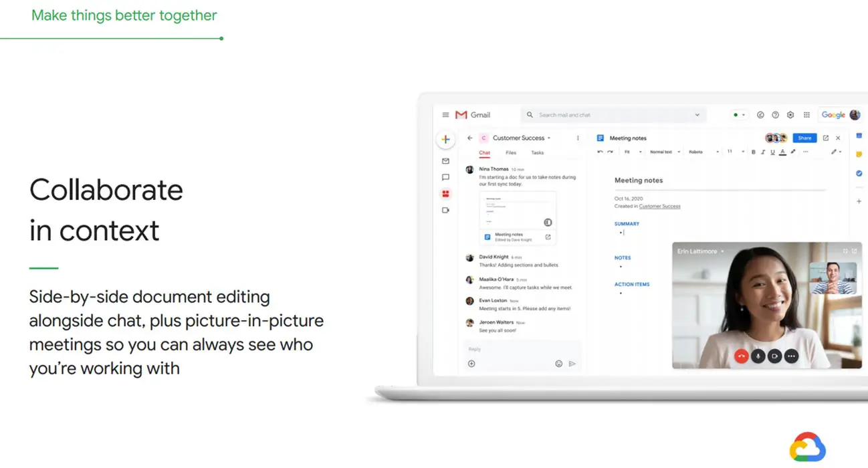Redo the last document edit
The width and height of the screenshot is (868, 468).
(610, 152)
